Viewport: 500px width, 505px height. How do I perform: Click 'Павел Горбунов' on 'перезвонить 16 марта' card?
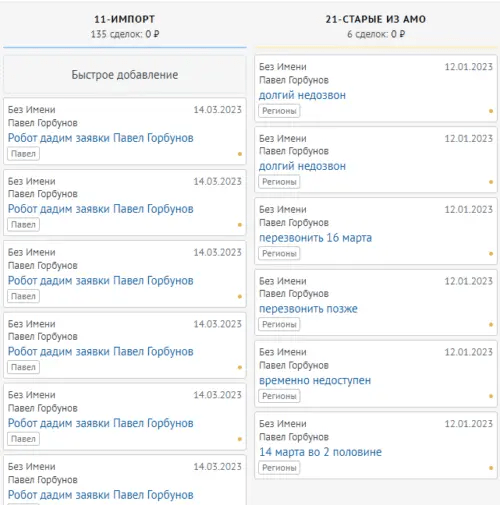294,223
